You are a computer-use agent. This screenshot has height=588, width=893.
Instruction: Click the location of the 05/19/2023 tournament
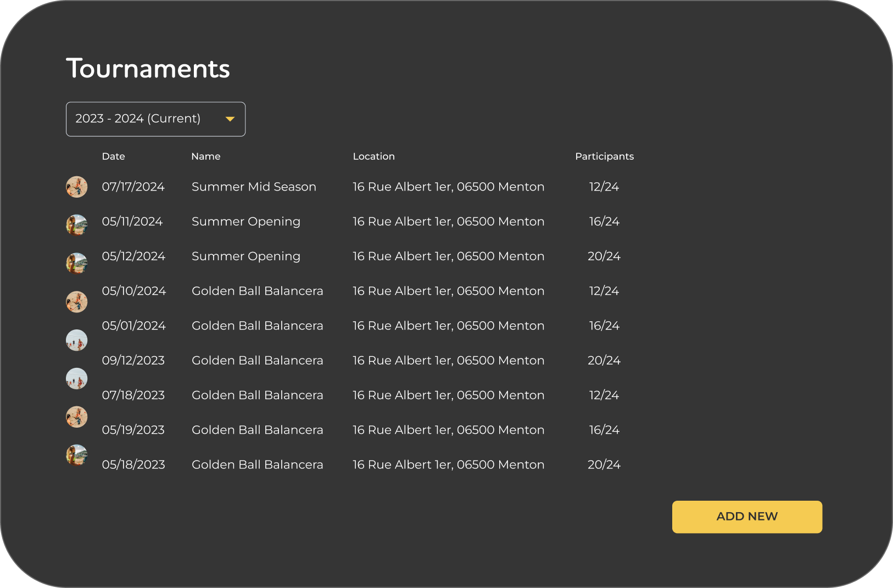tap(448, 430)
